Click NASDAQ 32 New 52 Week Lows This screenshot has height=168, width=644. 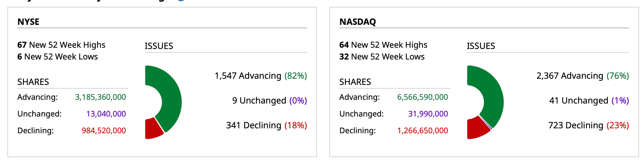pos(382,57)
